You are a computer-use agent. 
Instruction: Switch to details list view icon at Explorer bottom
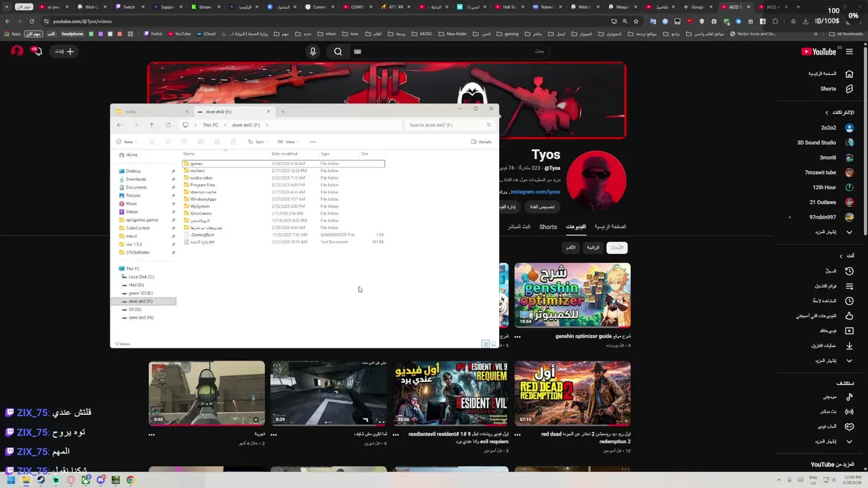(x=485, y=344)
